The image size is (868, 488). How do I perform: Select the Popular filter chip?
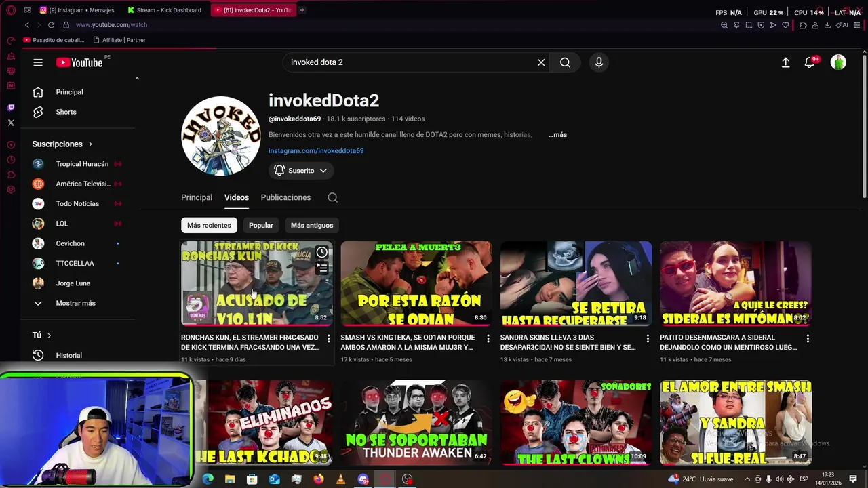point(261,225)
